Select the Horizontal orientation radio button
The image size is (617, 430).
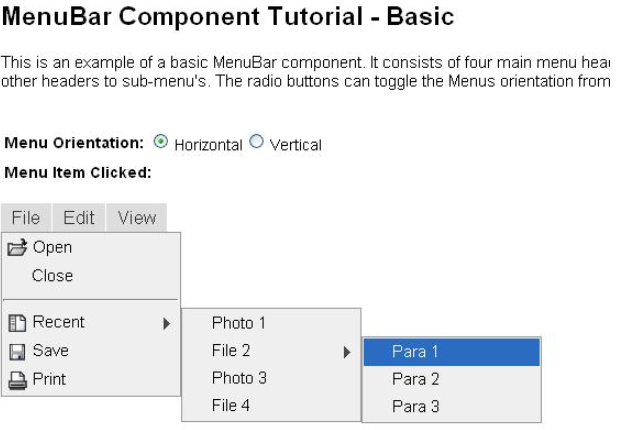(162, 143)
